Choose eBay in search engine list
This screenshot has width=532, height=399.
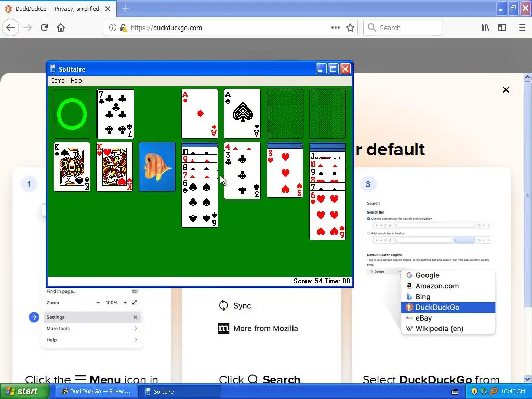tap(448, 318)
